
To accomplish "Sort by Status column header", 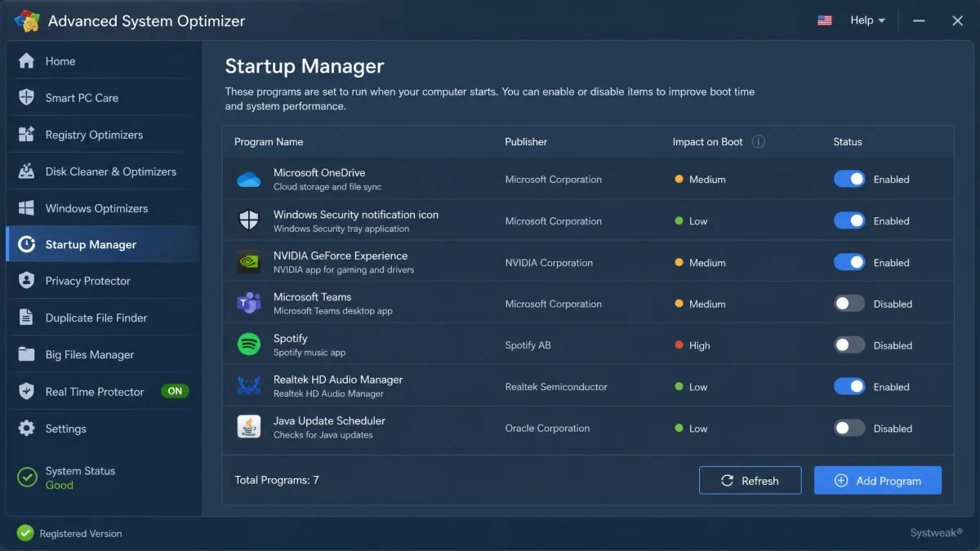I will coord(848,141).
